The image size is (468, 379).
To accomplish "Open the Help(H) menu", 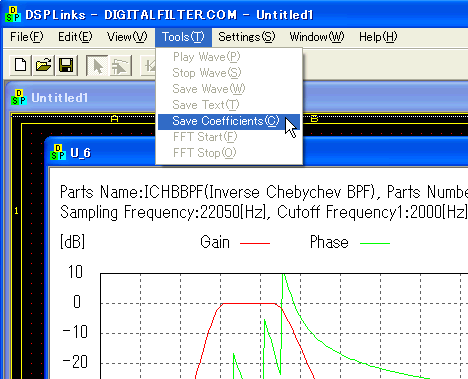I will click(378, 37).
